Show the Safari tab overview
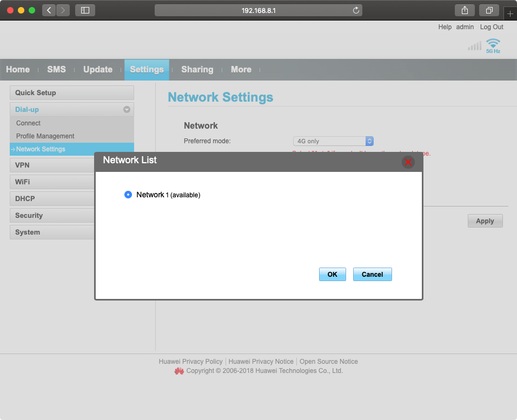 (489, 10)
